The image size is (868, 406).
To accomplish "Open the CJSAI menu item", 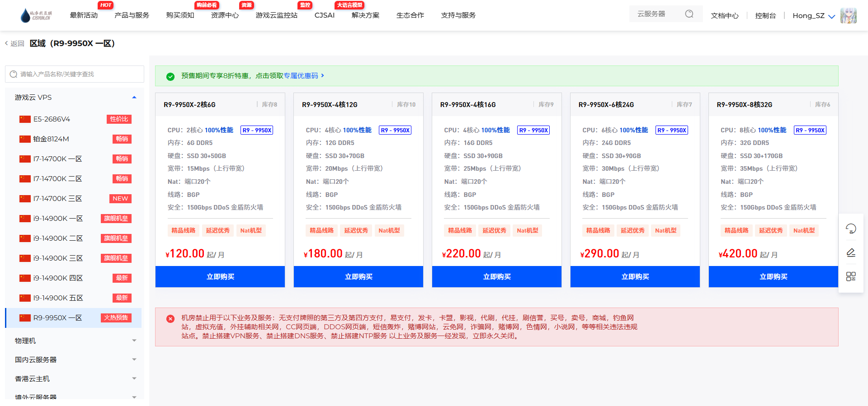I will click(x=325, y=15).
